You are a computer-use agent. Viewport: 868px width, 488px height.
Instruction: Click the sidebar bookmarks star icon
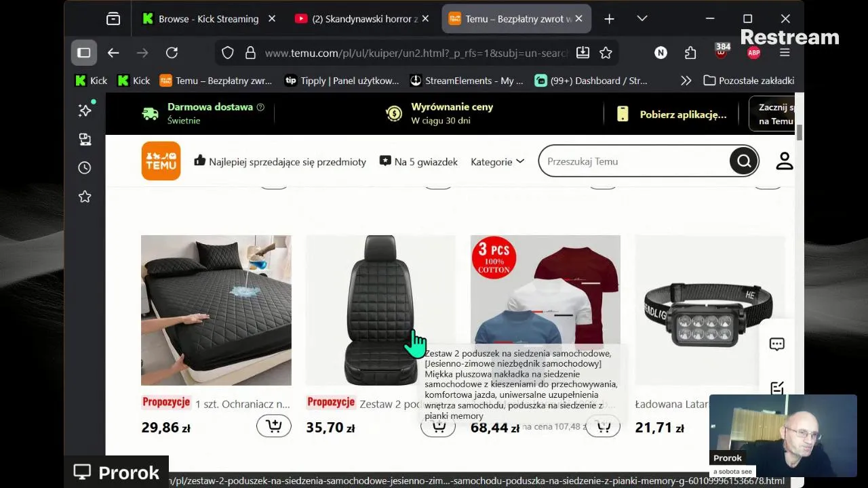pos(85,197)
